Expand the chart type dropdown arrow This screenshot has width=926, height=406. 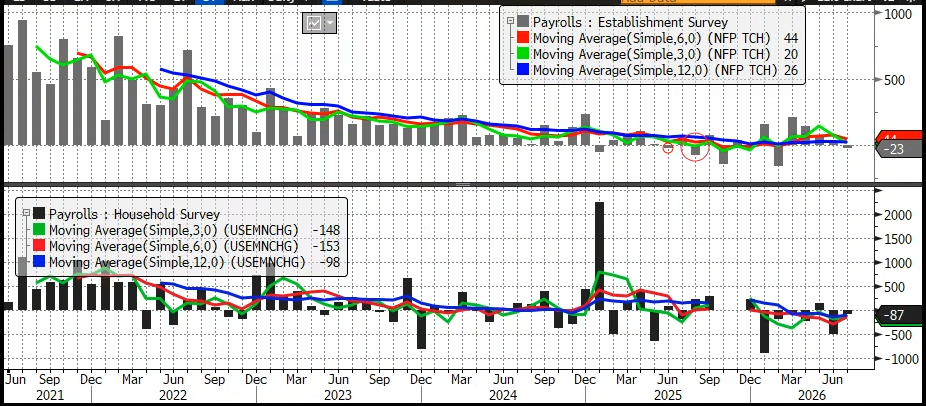pos(330,23)
